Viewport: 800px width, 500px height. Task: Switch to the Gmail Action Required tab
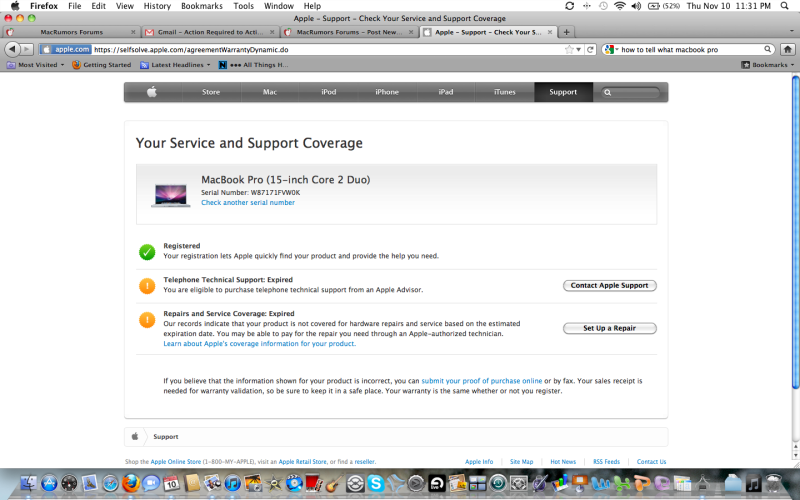(x=210, y=32)
